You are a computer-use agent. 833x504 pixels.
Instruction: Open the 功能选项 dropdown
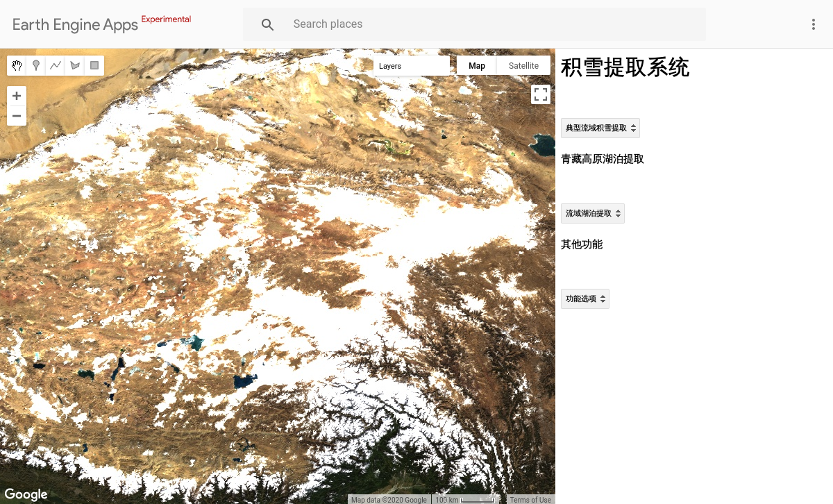(x=584, y=299)
